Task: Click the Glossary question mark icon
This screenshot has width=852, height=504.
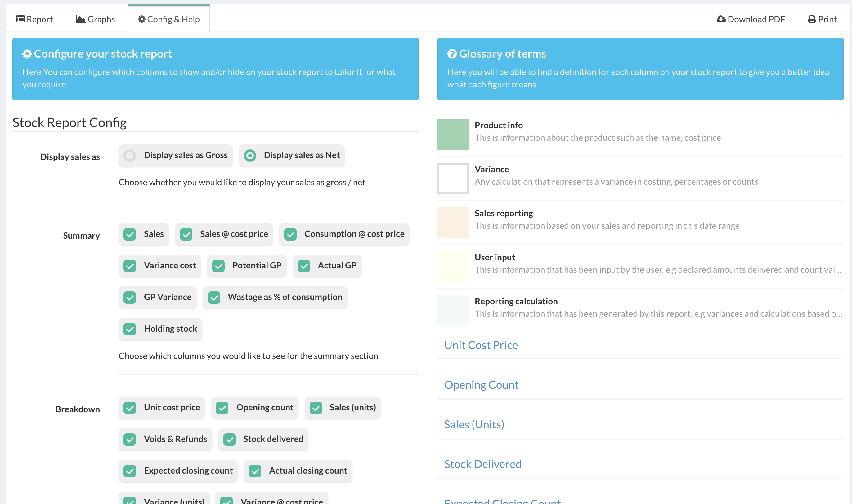Action: click(x=452, y=54)
